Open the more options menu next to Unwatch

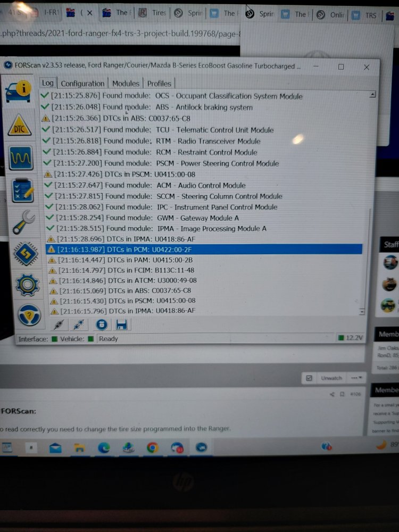point(356,378)
